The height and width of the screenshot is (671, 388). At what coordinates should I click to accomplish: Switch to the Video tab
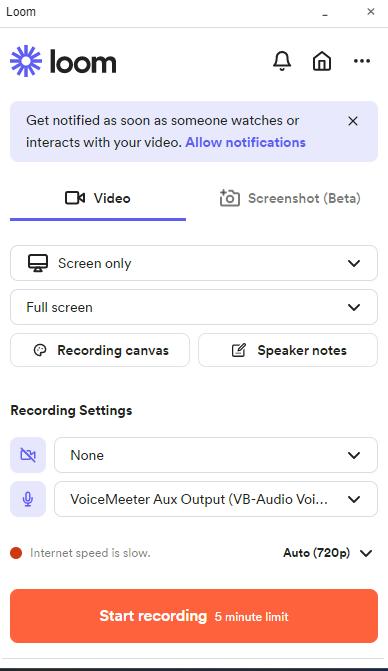click(98, 198)
